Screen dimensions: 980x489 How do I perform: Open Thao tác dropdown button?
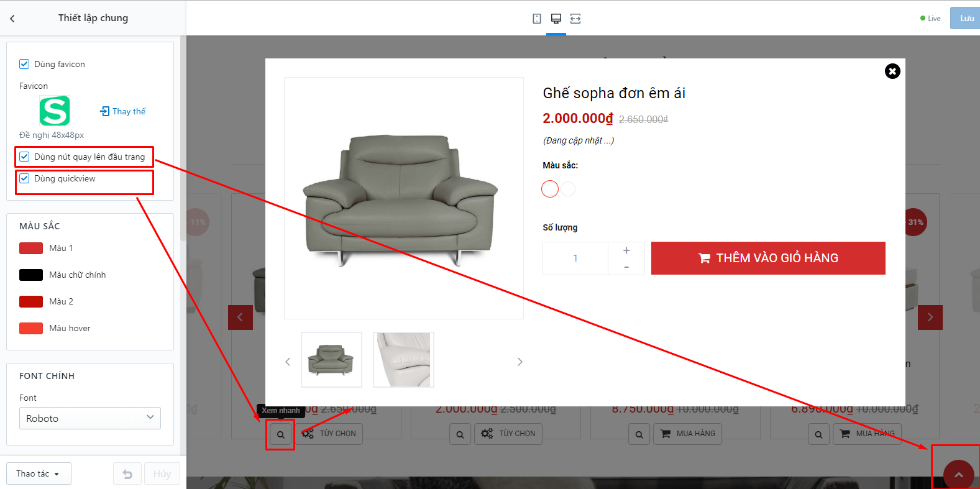[39, 473]
